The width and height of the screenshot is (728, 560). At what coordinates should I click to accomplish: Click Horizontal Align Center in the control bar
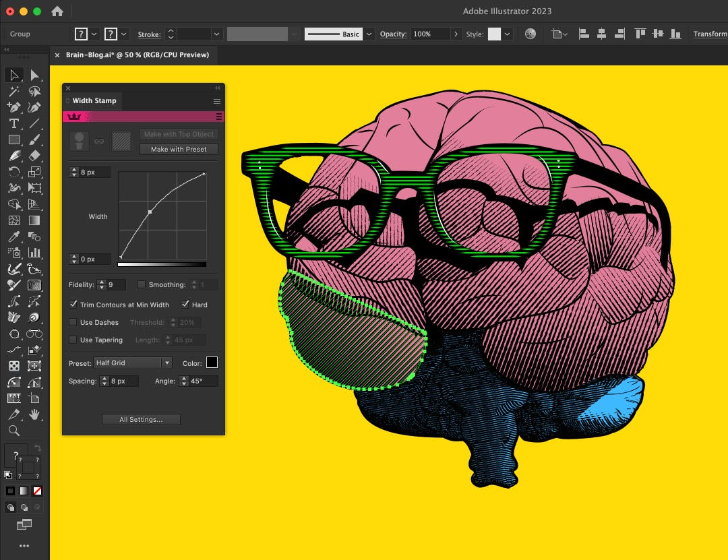[601, 34]
